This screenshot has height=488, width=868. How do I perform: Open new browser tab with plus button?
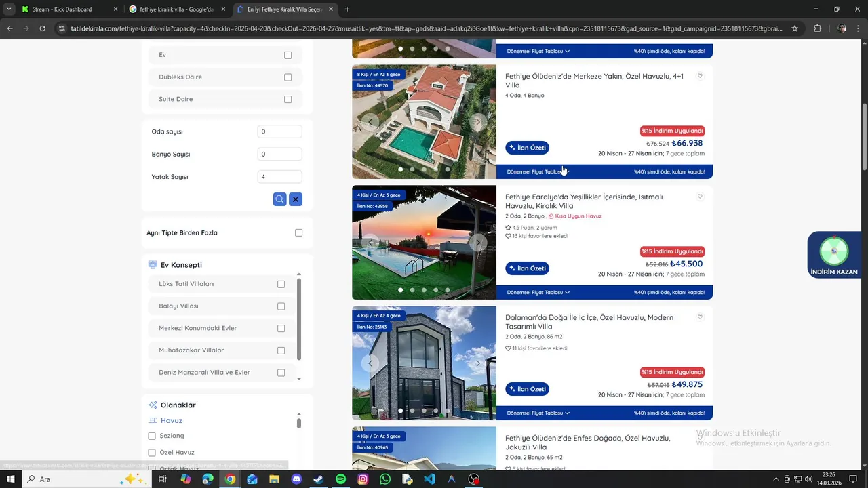pyautogui.click(x=347, y=9)
